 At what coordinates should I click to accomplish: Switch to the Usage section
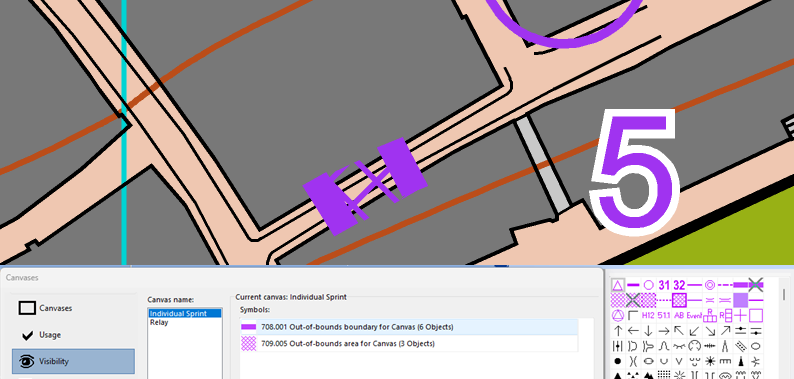(x=73, y=335)
